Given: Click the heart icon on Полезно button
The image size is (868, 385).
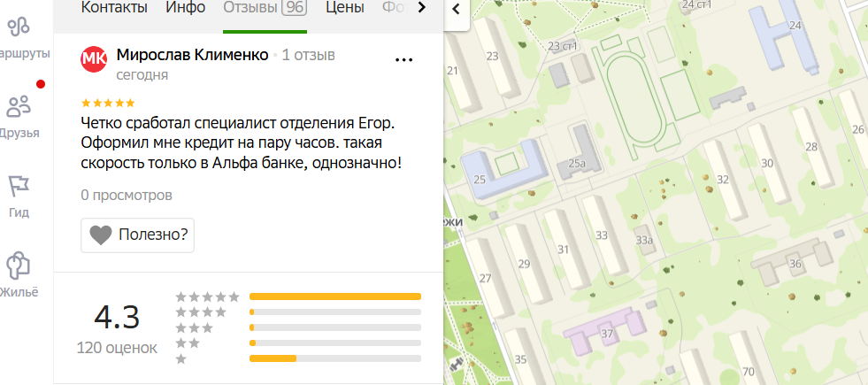Looking at the screenshot, I should (x=101, y=235).
